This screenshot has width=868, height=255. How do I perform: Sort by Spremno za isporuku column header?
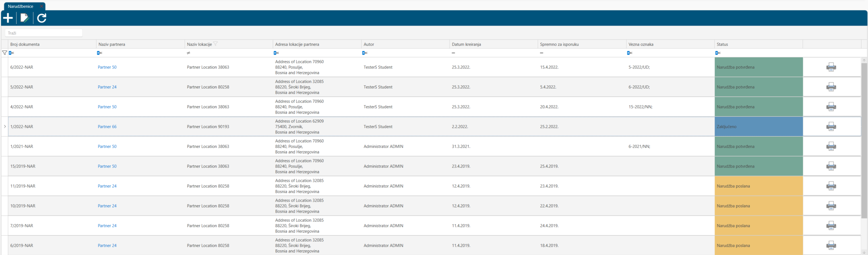(582, 44)
